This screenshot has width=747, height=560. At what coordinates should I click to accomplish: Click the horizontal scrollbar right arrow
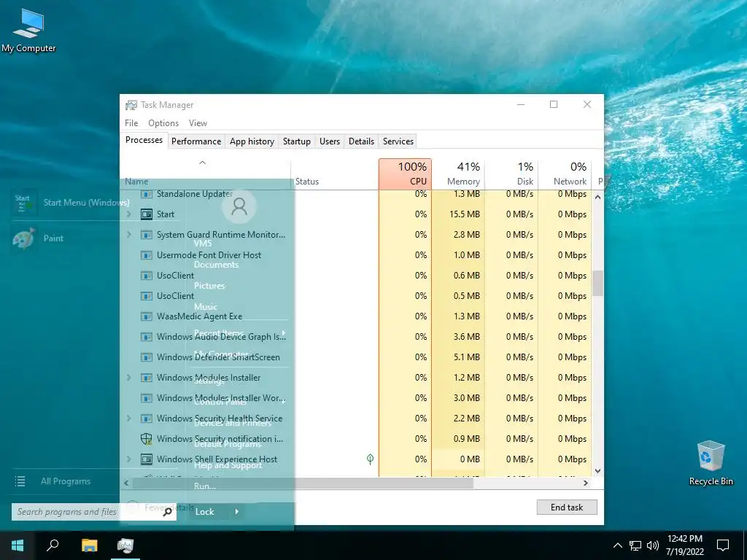586,483
